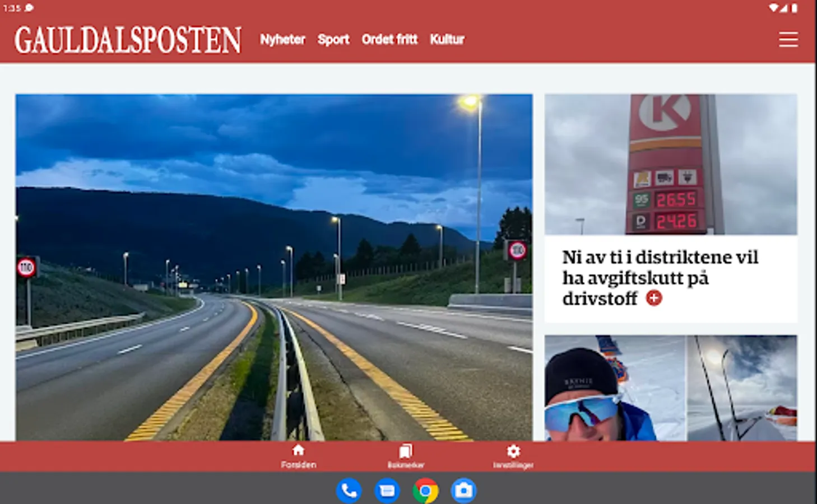The image size is (817, 504).
Task: Open the Innstillinger settings tab
Action: [513, 456]
